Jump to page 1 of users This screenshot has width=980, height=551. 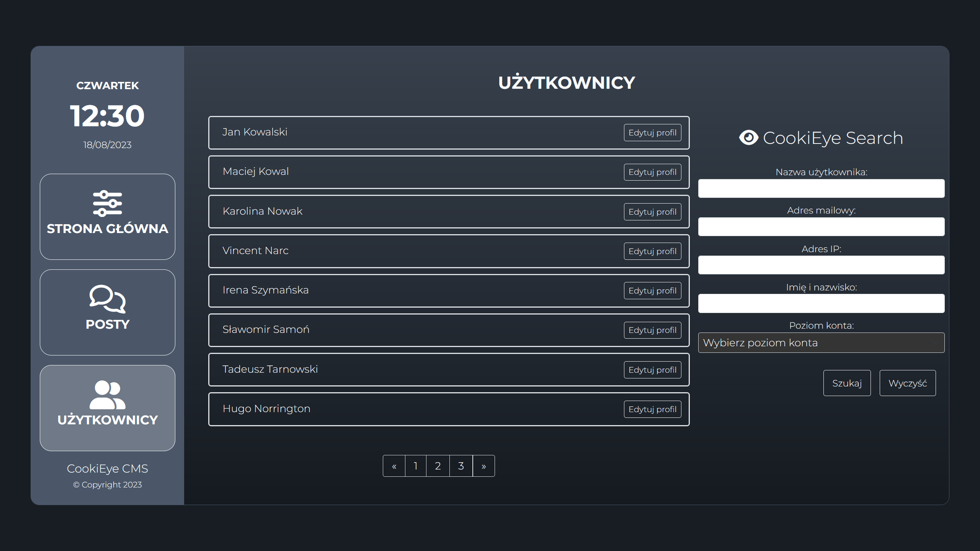(416, 466)
